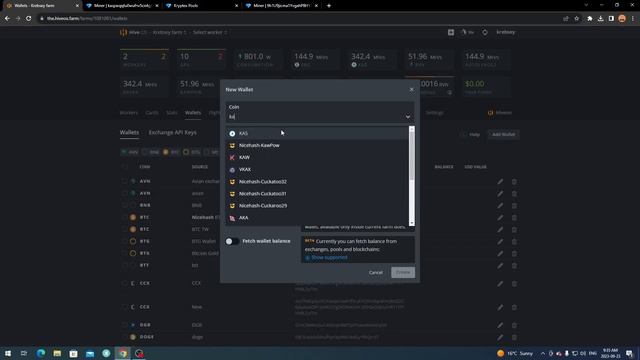Switch to Exchange API Keys tab
Viewport: 640px width, 360px height.
click(x=173, y=133)
